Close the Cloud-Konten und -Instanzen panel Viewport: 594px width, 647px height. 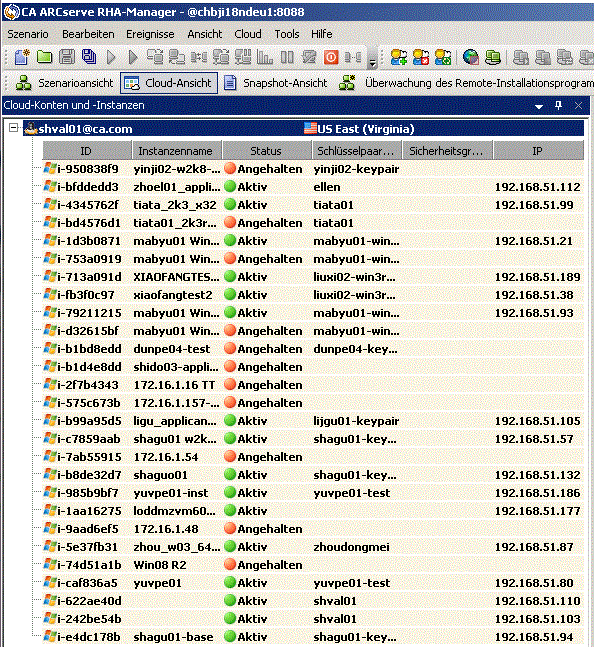pos(578,106)
